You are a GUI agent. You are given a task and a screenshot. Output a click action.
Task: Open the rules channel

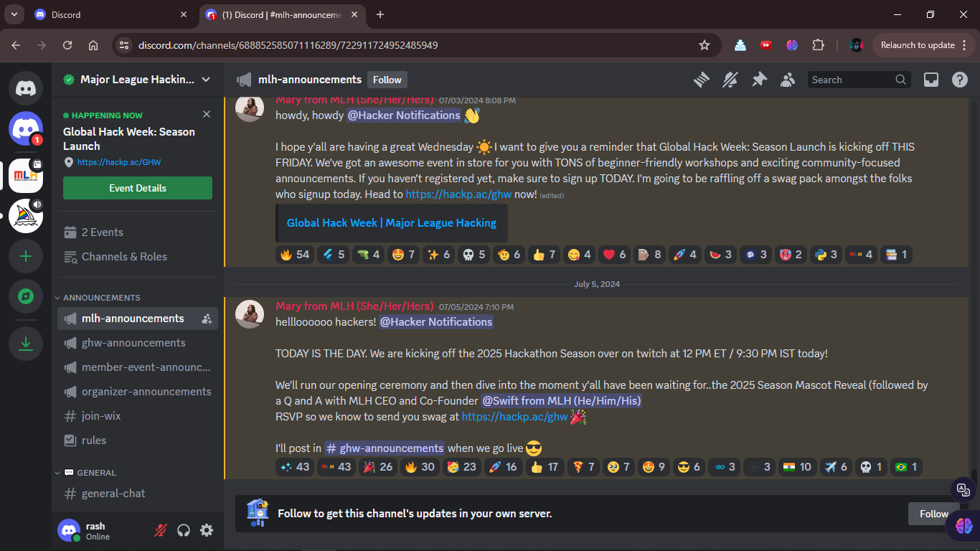point(138,441)
